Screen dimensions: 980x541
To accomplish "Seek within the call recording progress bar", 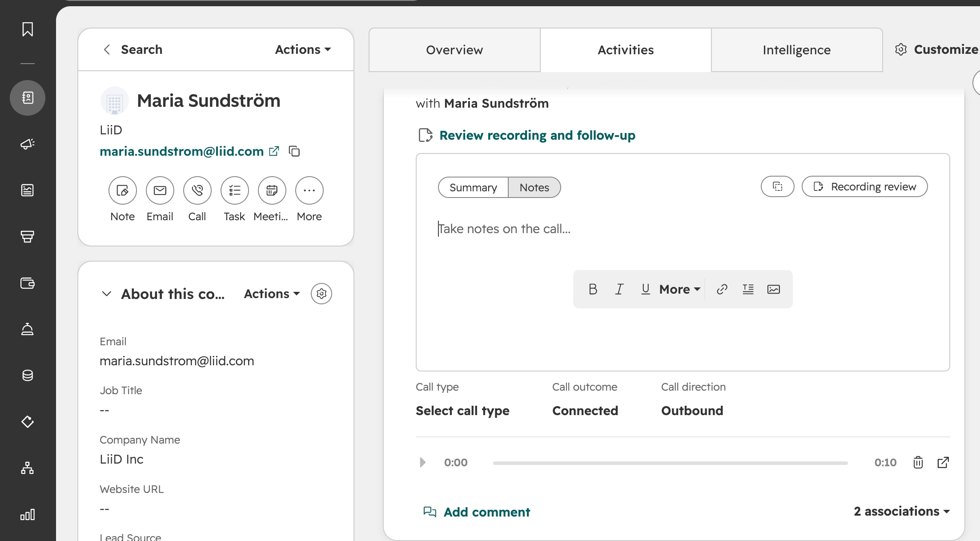I will (x=670, y=463).
